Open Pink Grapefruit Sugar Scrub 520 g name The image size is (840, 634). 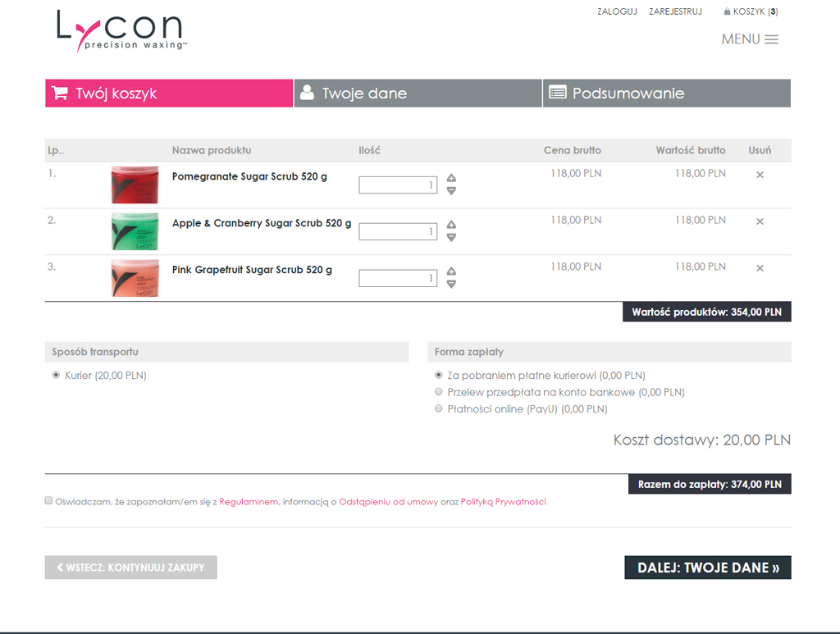[x=252, y=270]
